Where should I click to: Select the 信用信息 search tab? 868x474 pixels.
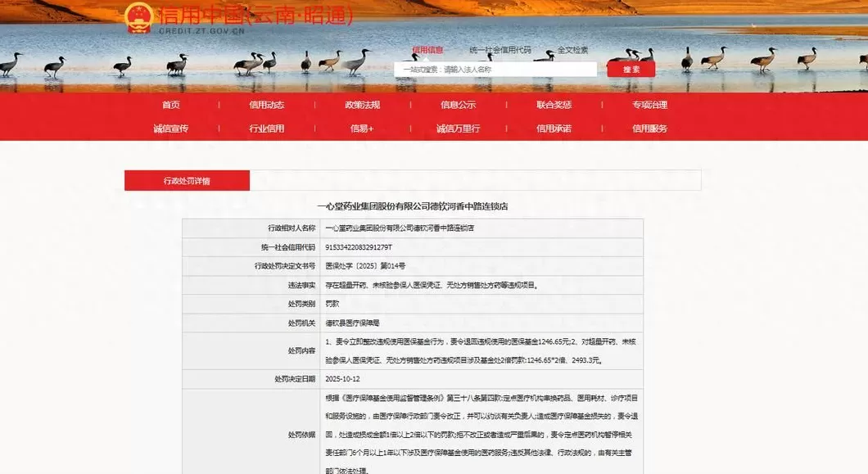click(427, 50)
